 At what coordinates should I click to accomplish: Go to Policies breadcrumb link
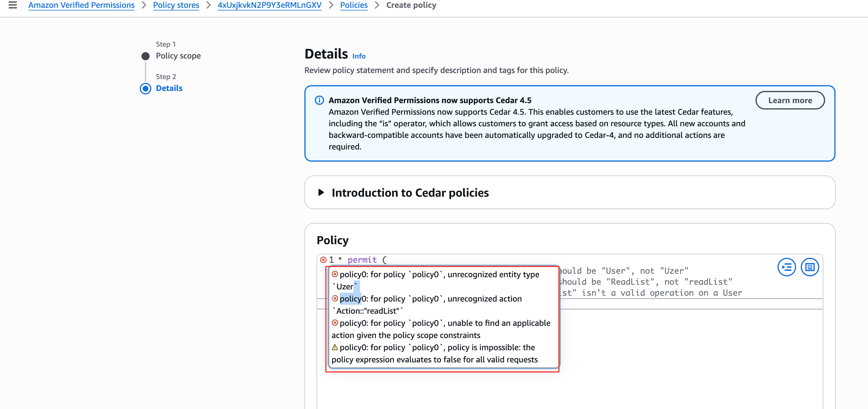point(353,5)
